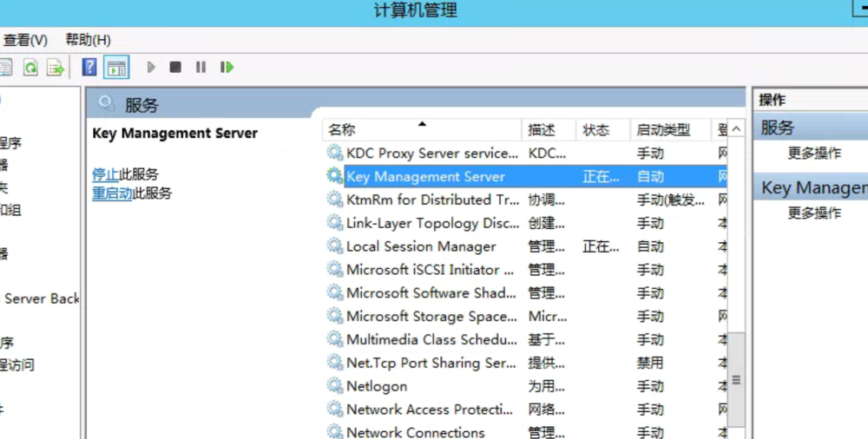Click the 重启动 service link

[112, 193]
